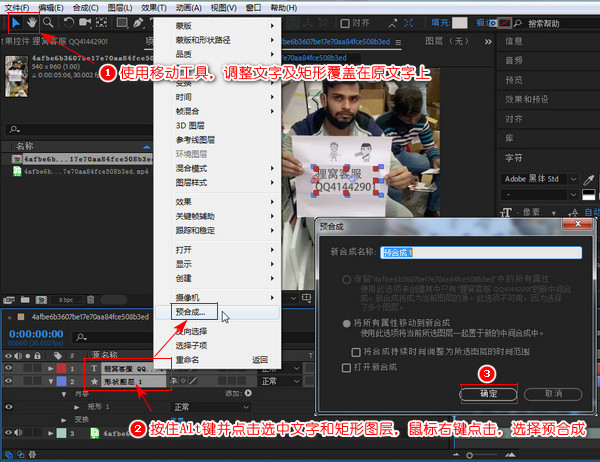Click the Interpret Footage icon in Project panel
This screenshot has height=462, width=600.
(x=9, y=300)
